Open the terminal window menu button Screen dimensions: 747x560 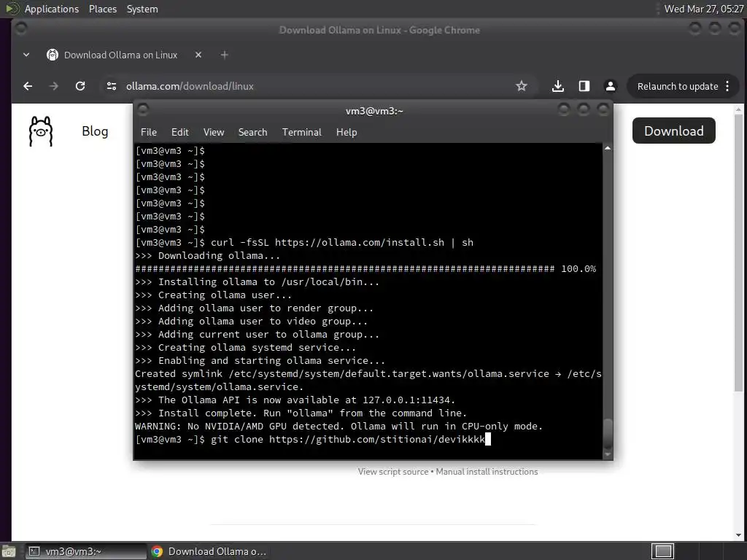coord(142,111)
